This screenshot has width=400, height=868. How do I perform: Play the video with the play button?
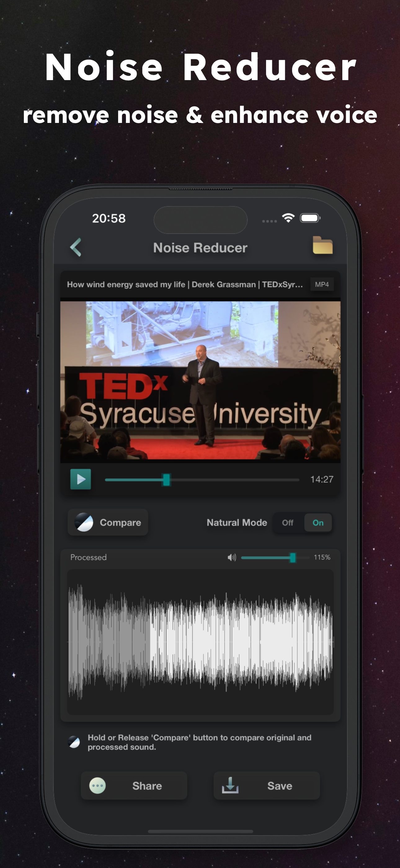pyautogui.click(x=81, y=479)
